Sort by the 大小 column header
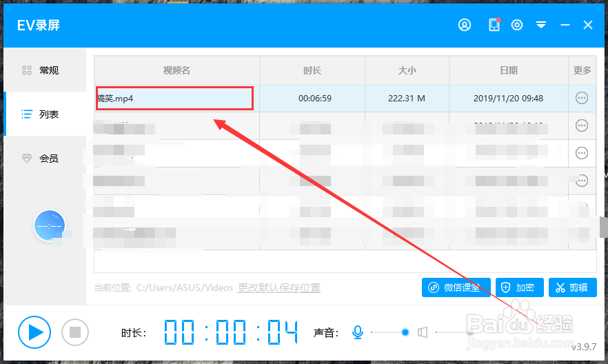Screen dimensions: 608x364 (407, 70)
